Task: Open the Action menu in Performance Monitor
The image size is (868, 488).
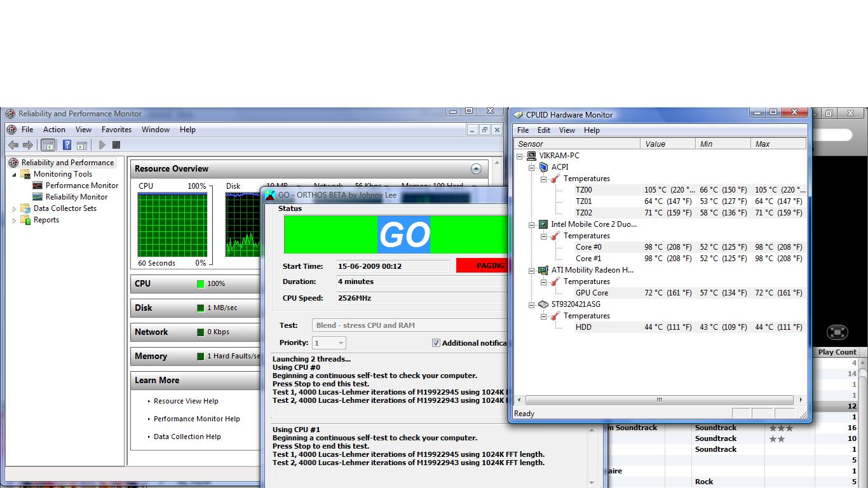Action: (54, 130)
